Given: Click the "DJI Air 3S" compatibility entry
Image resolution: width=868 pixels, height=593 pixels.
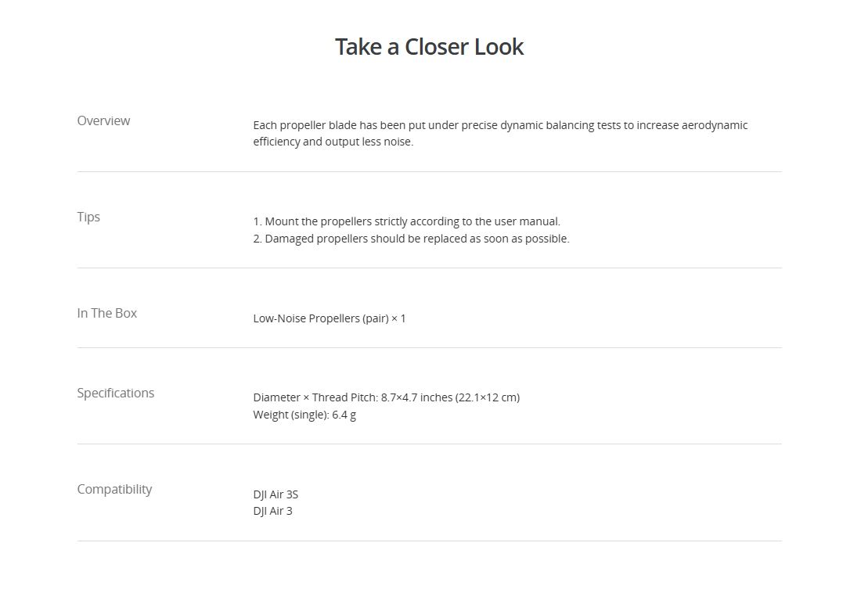Looking at the screenshot, I should click(276, 494).
